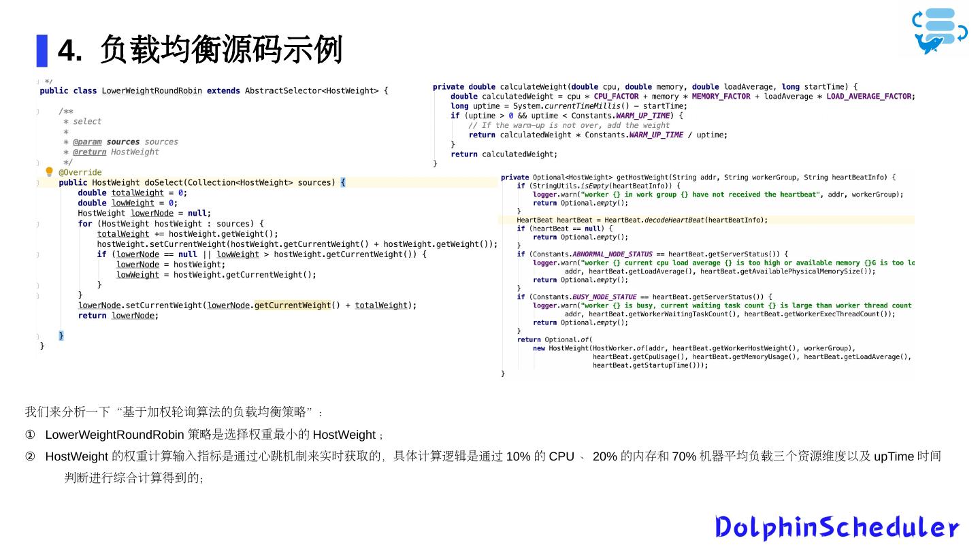Viewport: 980px width, 551px height.
Task: Click the line "HostWeight lowerNode = null;"
Action: click(x=145, y=213)
